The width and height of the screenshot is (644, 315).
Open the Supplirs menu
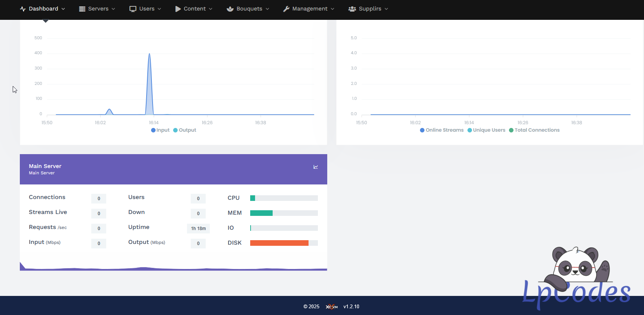coord(370,9)
